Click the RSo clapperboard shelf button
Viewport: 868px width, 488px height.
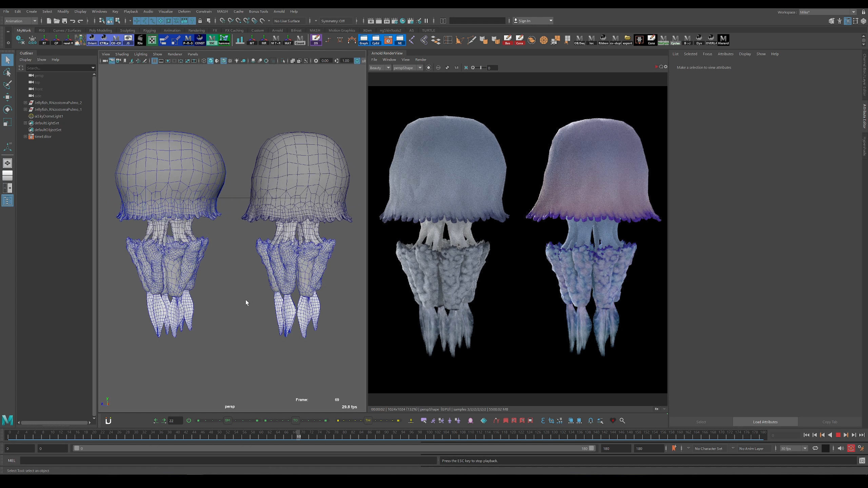click(x=140, y=40)
